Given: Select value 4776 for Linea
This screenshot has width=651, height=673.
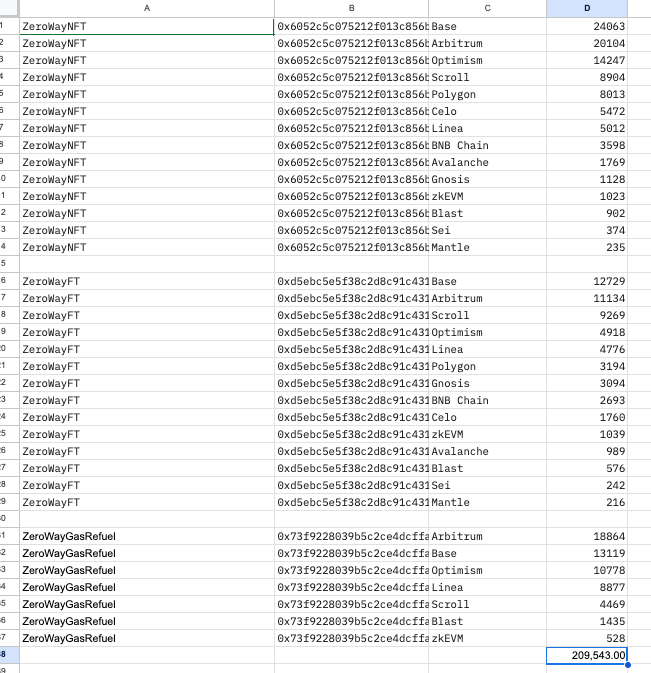Looking at the screenshot, I should click(x=587, y=349).
